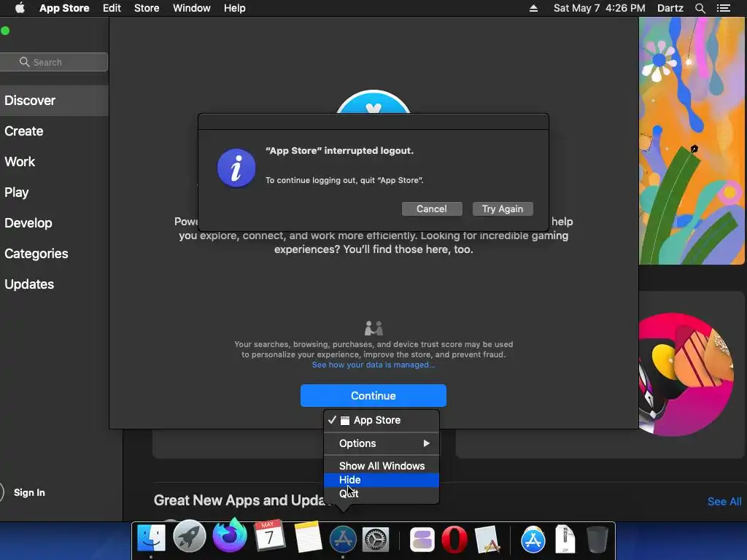Open the zip archive in the Dock
747x560 pixels.
pyautogui.click(x=565, y=539)
